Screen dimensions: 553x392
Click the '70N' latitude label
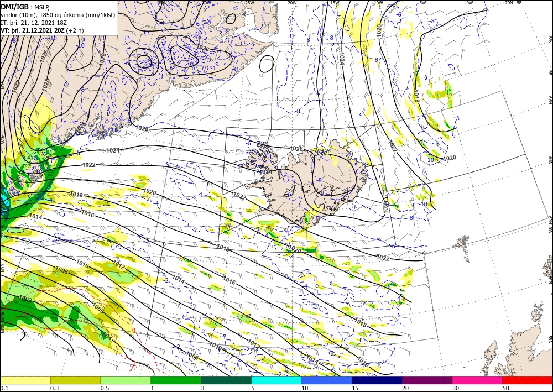509,3
